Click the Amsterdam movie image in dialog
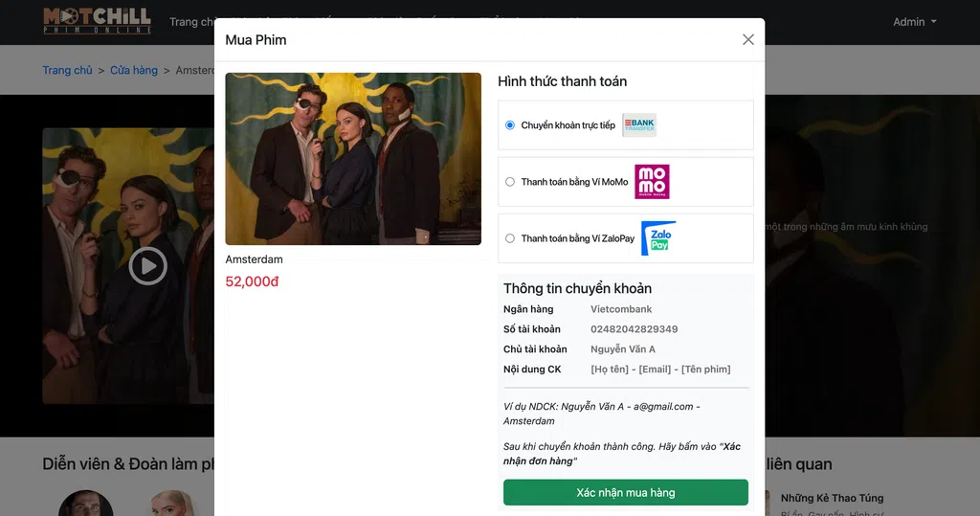980x516 pixels. click(353, 159)
